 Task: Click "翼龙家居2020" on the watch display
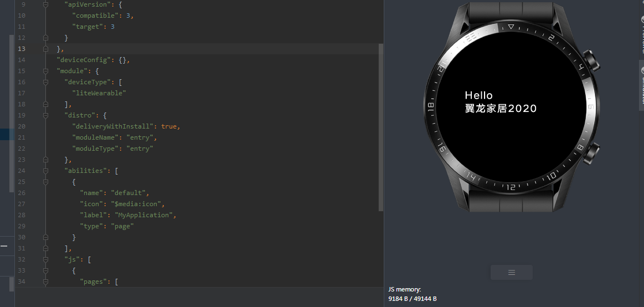[x=501, y=109]
